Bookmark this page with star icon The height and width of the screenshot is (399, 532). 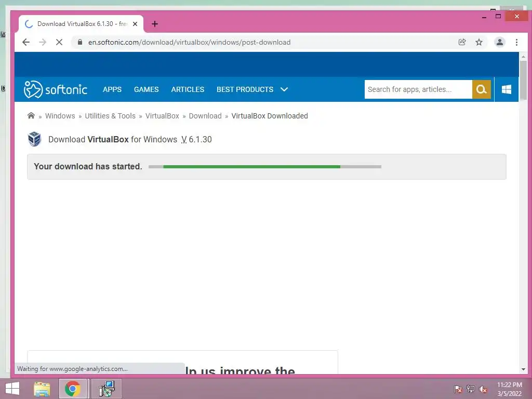478,42
